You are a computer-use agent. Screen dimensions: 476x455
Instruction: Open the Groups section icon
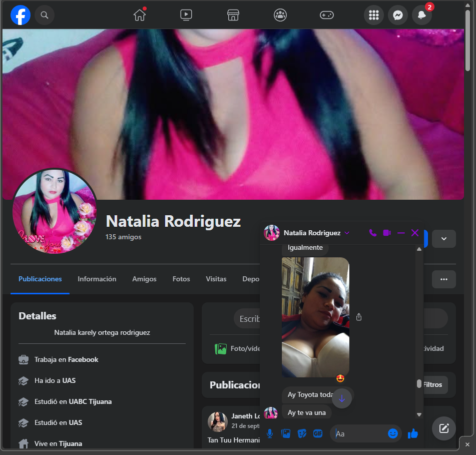[280, 15]
